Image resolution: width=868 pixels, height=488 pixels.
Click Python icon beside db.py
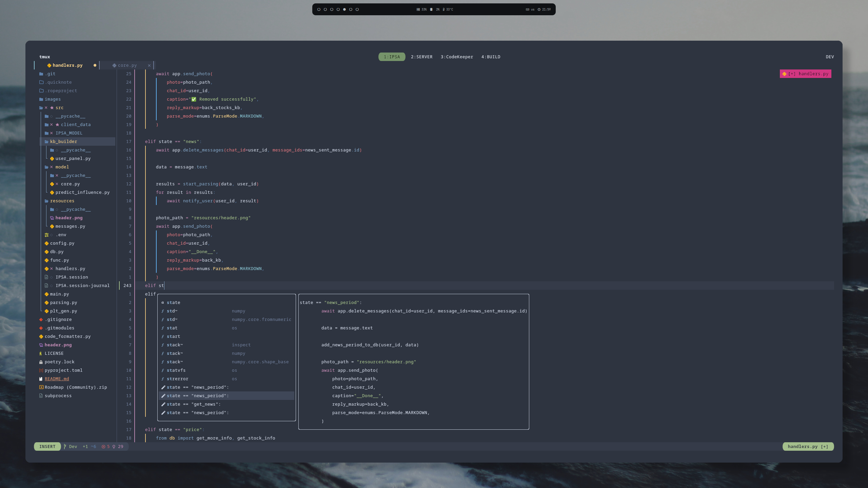click(x=46, y=252)
